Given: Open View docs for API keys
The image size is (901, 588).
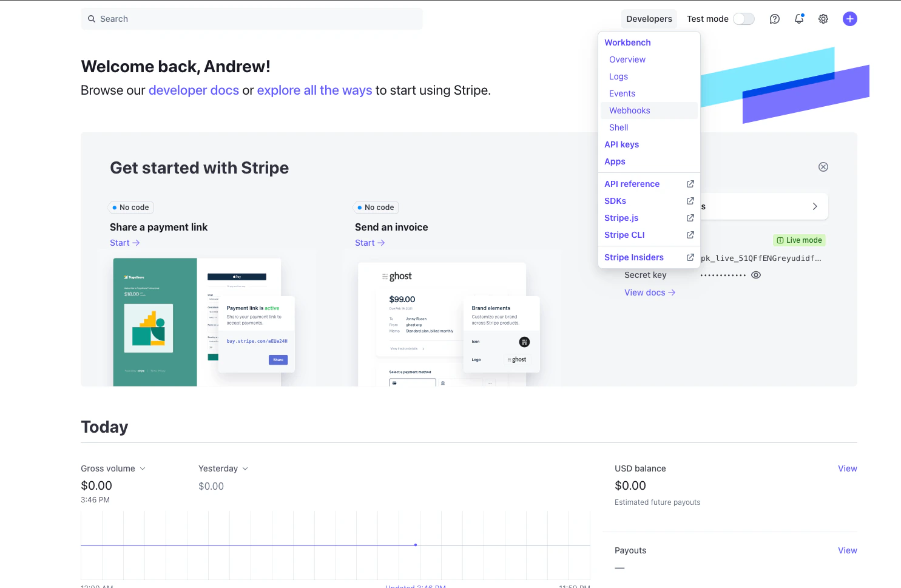Looking at the screenshot, I should coord(649,292).
